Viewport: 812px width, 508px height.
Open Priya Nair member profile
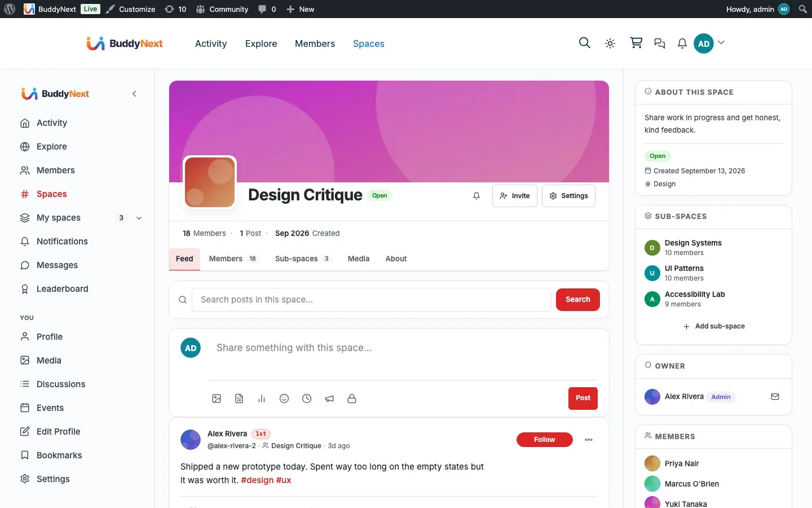(682, 464)
